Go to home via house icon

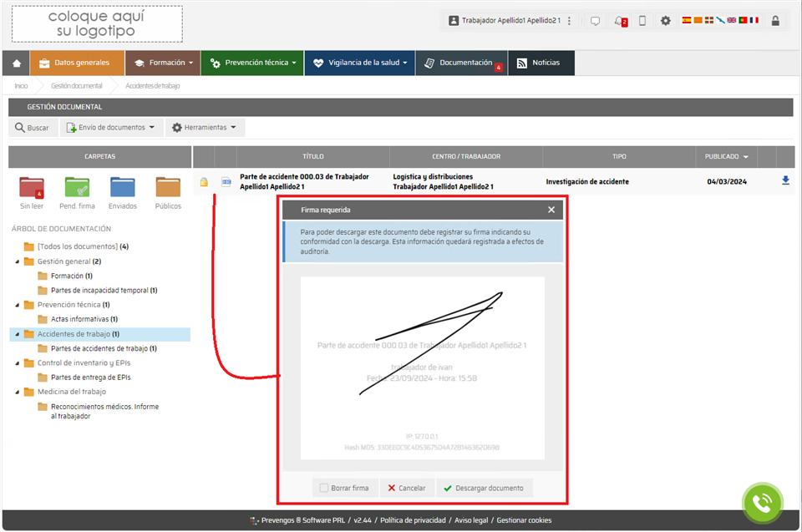click(x=16, y=63)
